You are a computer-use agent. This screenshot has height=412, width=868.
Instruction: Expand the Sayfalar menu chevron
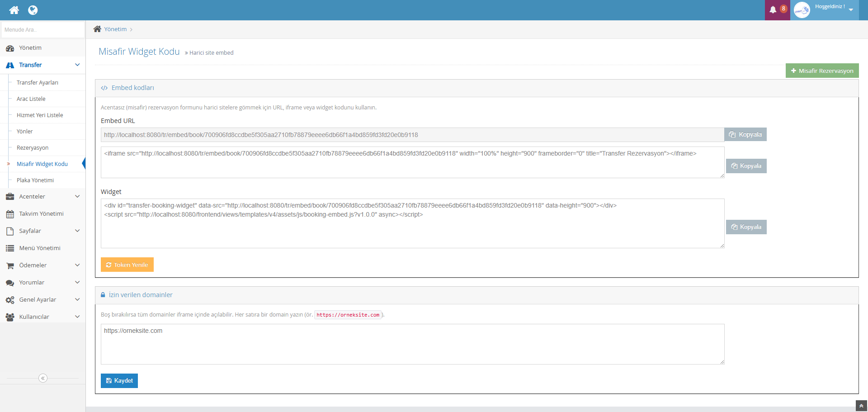point(77,231)
